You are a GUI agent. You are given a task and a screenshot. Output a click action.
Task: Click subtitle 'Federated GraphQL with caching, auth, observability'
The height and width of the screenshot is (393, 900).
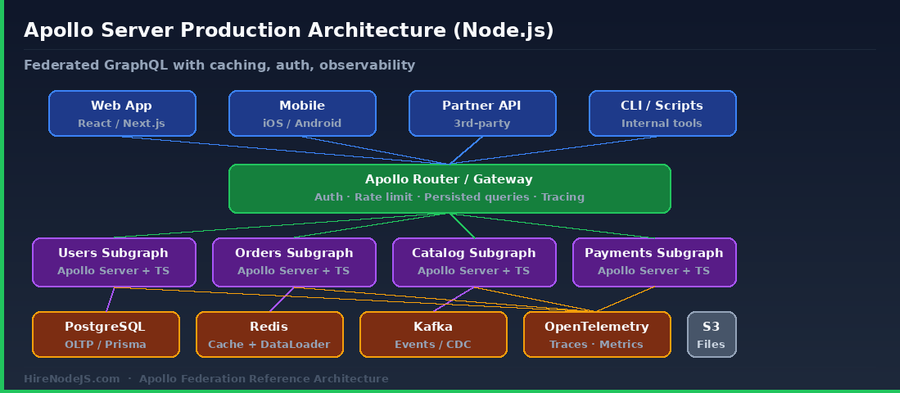[219, 65]
